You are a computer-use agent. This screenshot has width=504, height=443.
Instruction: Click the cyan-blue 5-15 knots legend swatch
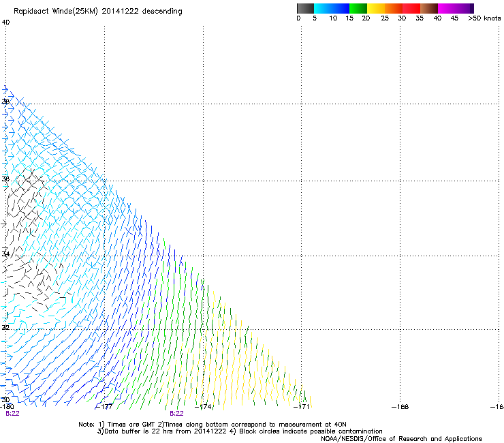[332, 8]
